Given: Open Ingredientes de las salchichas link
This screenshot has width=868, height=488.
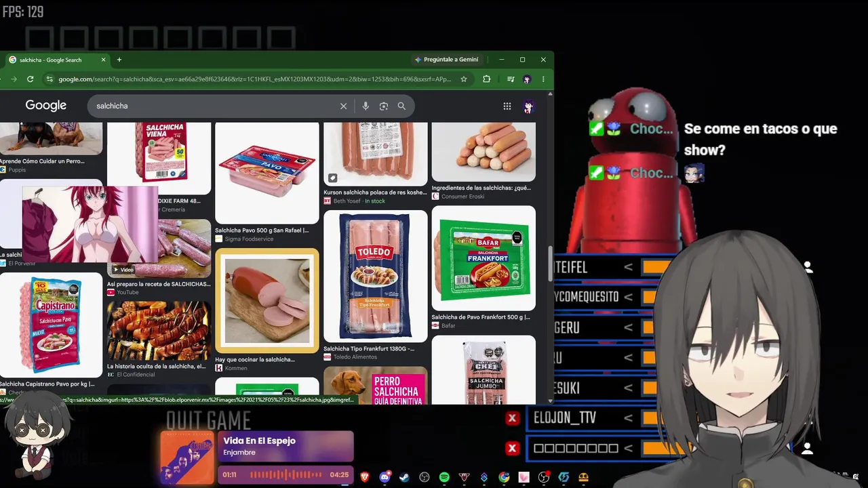Looking at the screenshot, I should (x=481, y=188).
